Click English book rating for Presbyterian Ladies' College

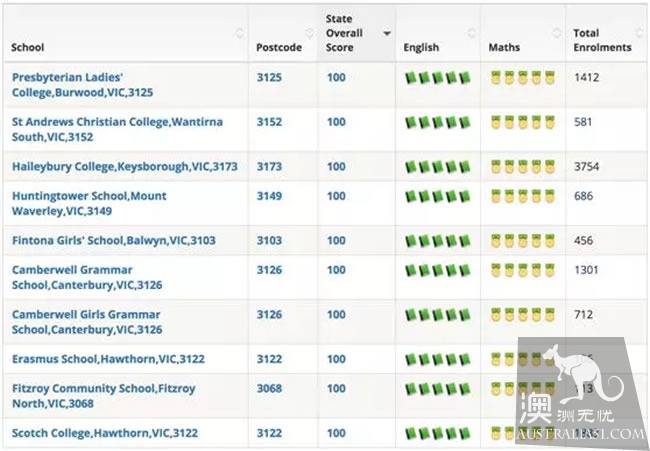[438, 78]
